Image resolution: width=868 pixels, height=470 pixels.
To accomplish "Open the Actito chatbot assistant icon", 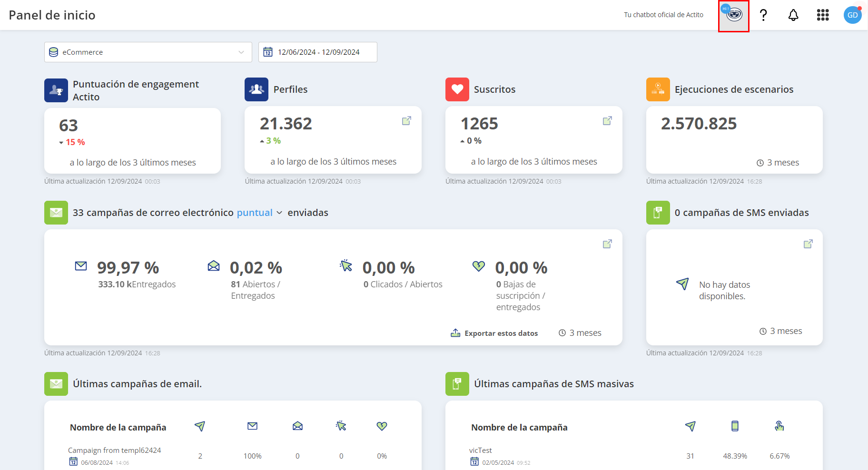I will point(734,15).
